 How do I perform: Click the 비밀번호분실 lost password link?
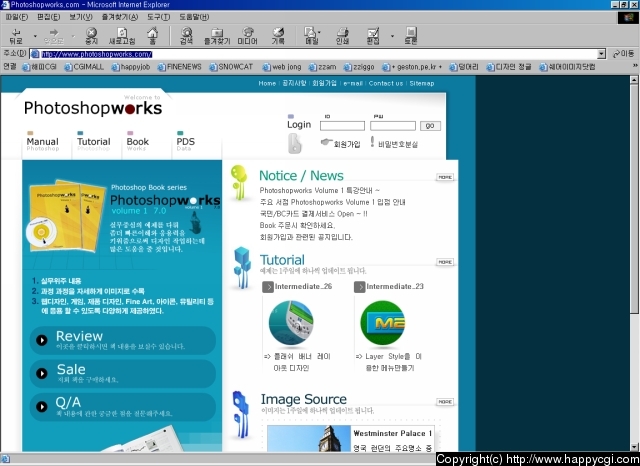point(394,144)
